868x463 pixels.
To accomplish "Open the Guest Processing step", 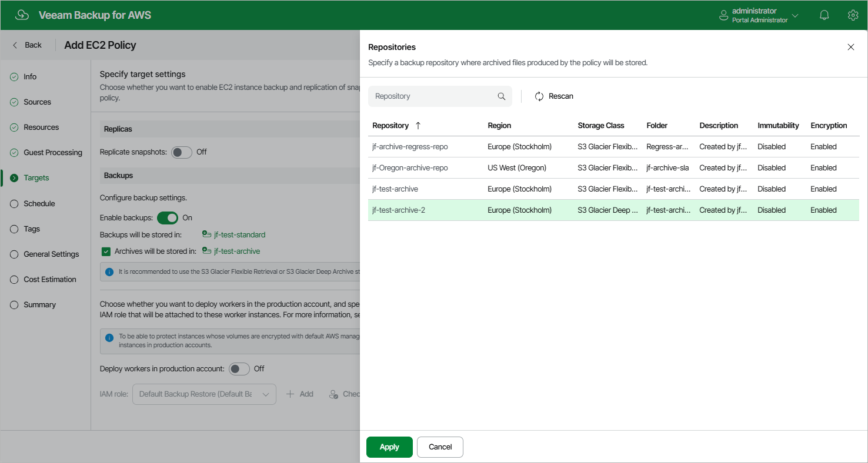I will click(x=53, y=153).
